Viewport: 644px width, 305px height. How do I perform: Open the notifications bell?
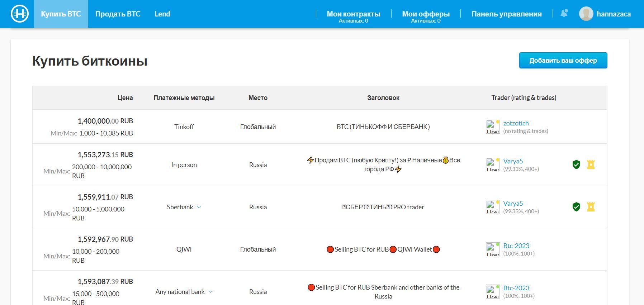pyautogui.click(x=564, y=14)
